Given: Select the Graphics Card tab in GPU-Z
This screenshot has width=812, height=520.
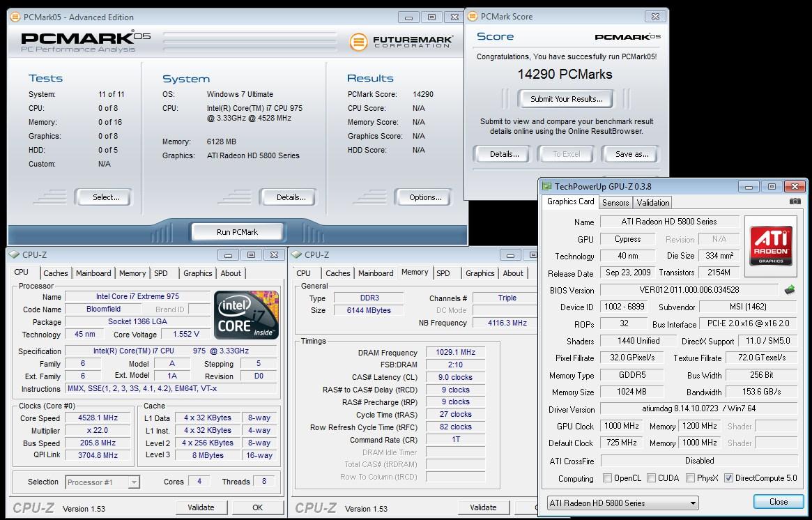Looking at the screenshot, I should 570,201.
